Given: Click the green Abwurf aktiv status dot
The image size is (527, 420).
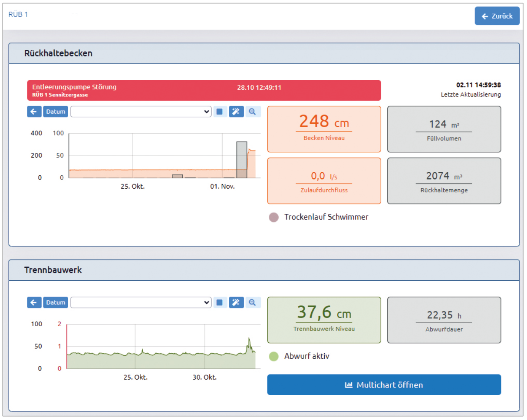Looking at the screenshot, I should tap(274, 357).
